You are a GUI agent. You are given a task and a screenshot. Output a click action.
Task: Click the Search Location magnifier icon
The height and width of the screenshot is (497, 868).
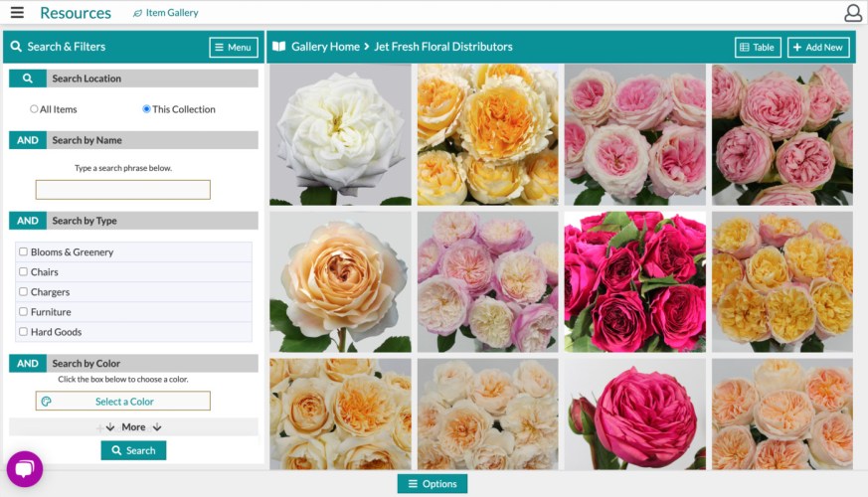pyautogui.click(x=28, y=79)
